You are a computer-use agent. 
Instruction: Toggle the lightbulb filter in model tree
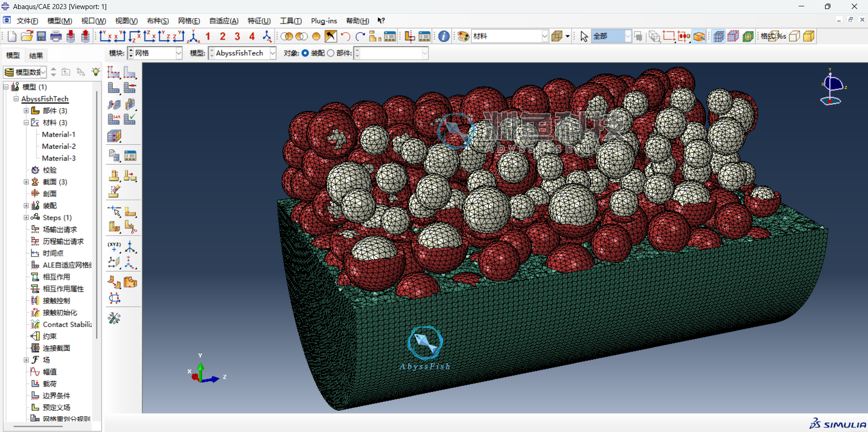pyautogui.click(x=96, y=72)
